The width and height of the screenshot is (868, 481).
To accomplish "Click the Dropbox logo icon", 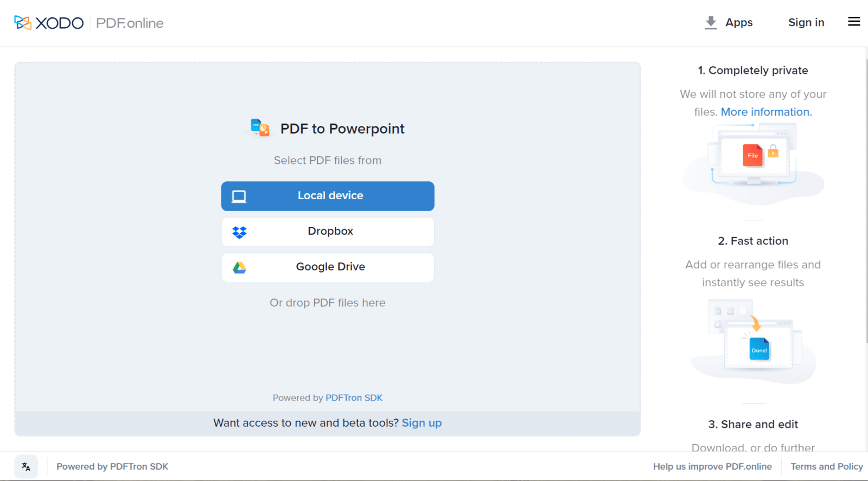I will point(239,232).
